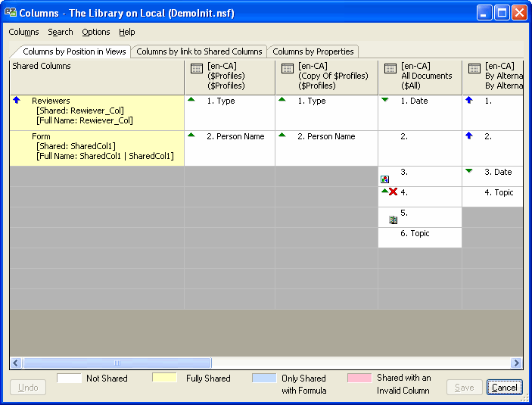Select the Form shared column row
The image size is (532, 405).
click(x=97, y=148)
